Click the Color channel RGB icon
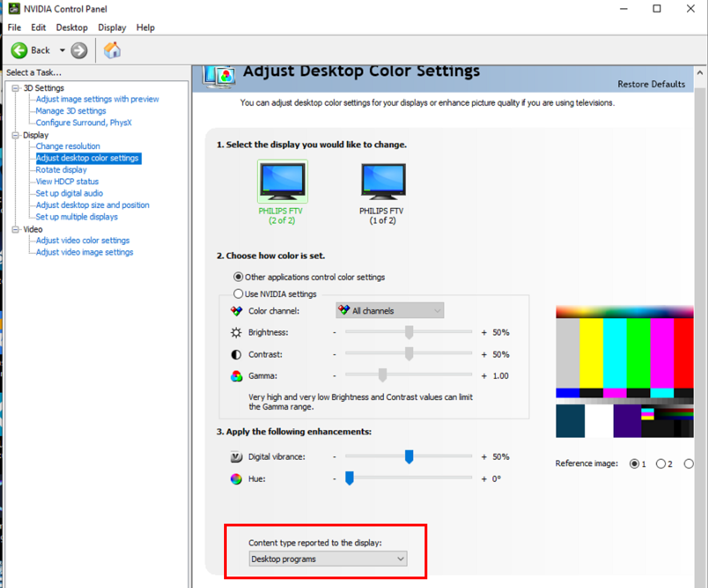 pyautogui.click(x=236, y=311)
